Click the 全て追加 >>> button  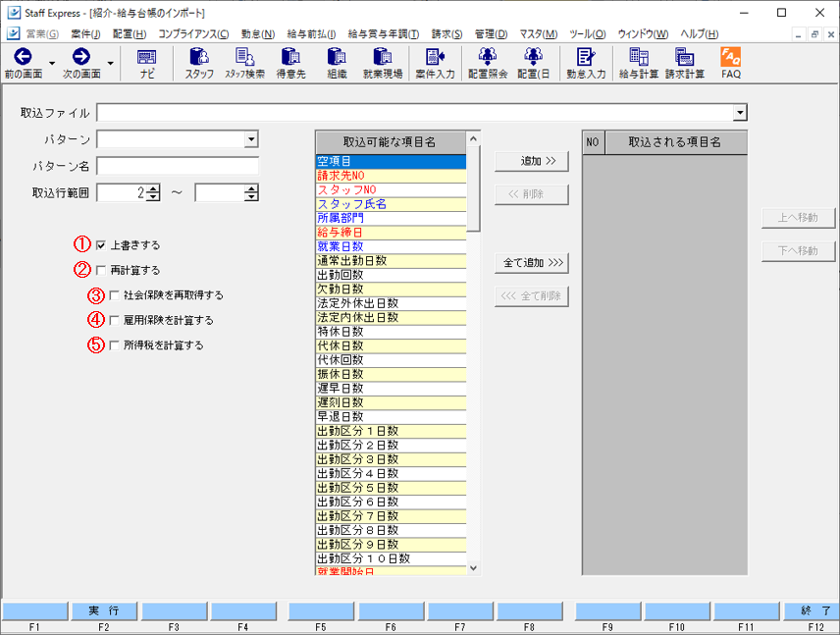click(531, 263)
